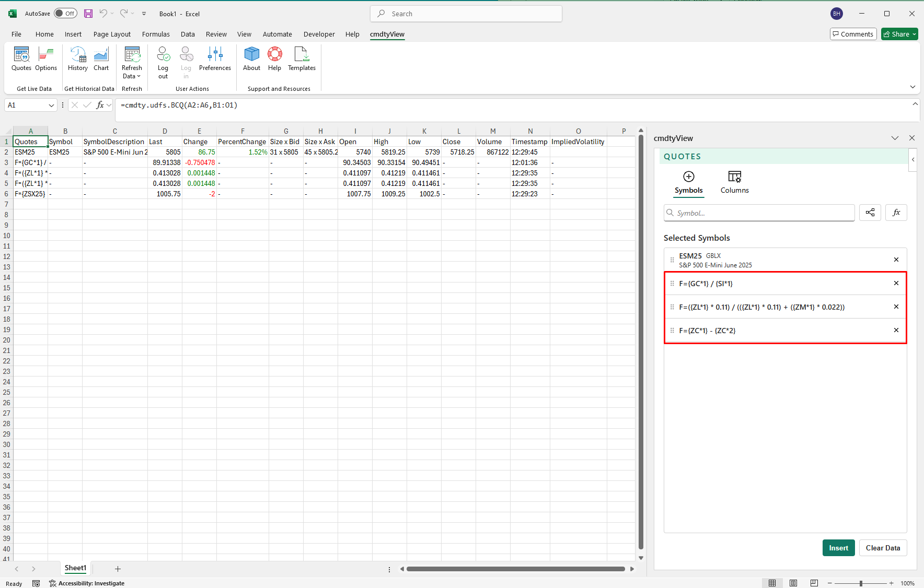Open the cmdtyView task pane options chevron

895,138
